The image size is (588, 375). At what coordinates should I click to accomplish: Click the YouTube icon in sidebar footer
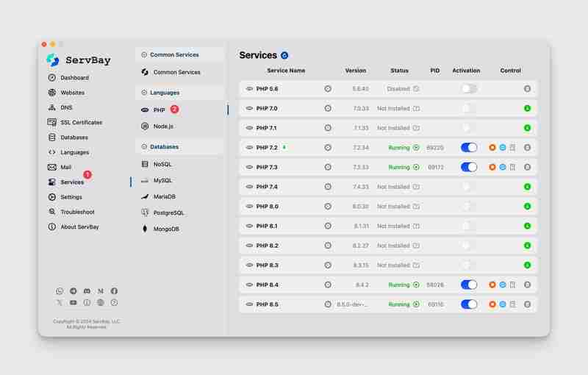click(73, 302)
